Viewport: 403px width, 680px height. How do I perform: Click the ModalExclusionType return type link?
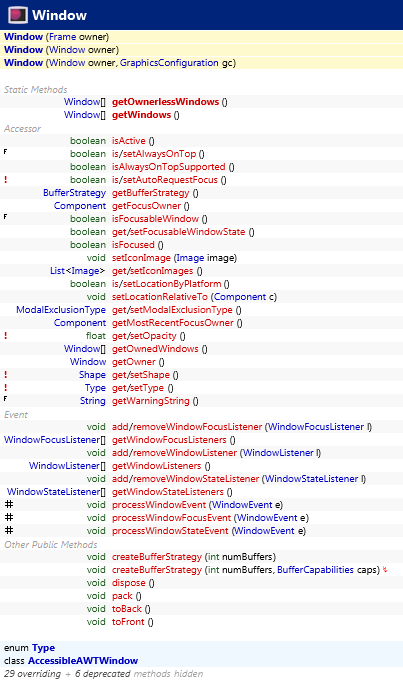tap(61, 310)
